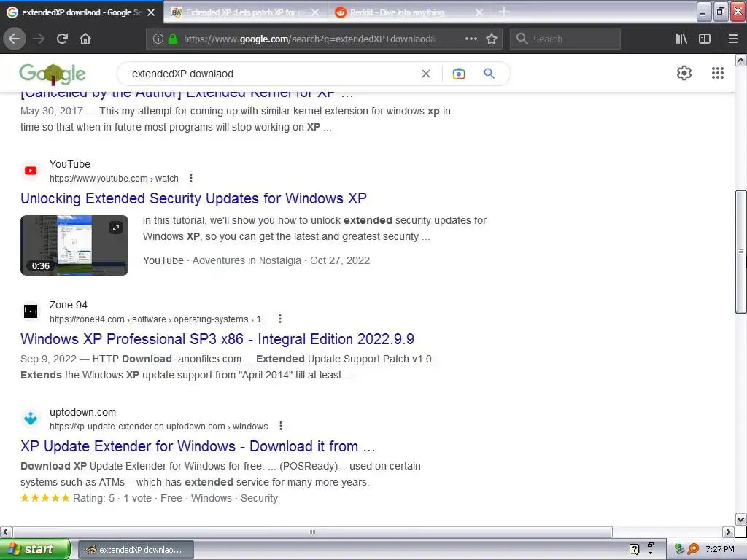Close the Extended XP tab
The image size is (747, 560).
point(315,12)
